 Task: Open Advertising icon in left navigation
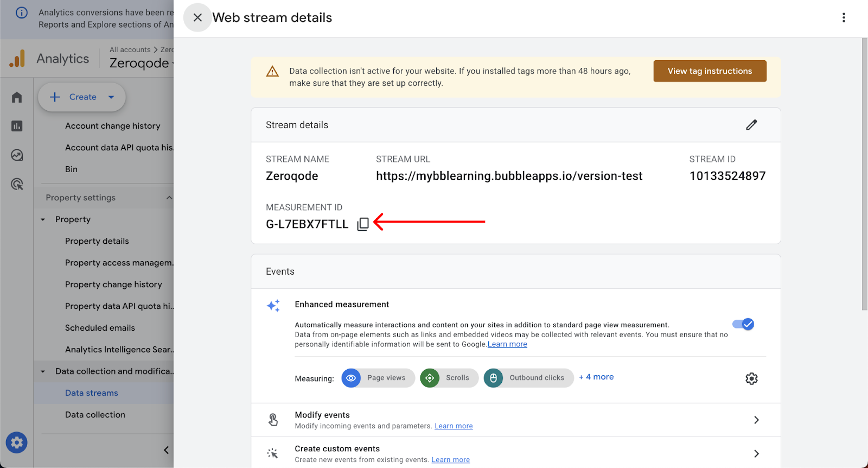(17, 185)
